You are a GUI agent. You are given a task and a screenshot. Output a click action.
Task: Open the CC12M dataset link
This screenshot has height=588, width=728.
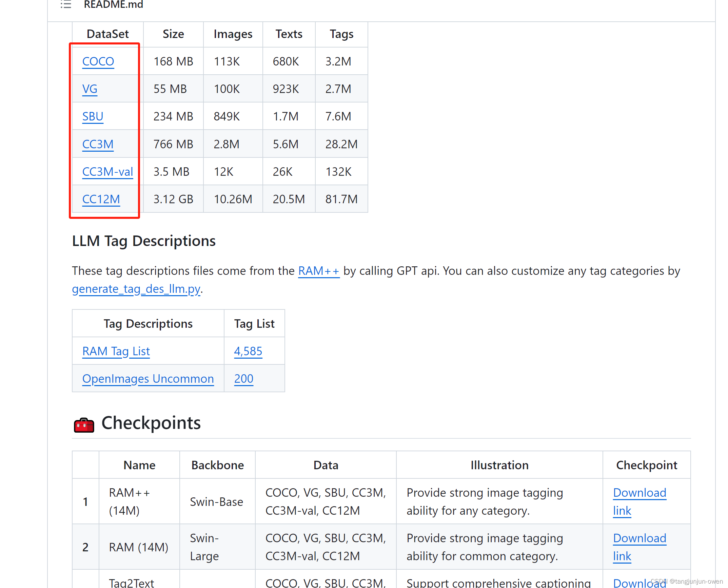pos(101,199)
